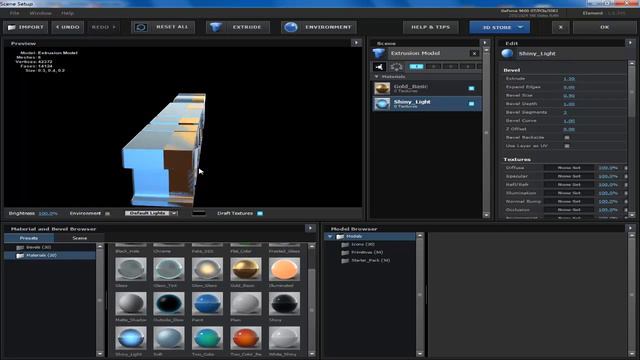Image resolution: width=640 pixels, height=360 pixels.
Task: Switch to the Presets tab
Action: [x=29, y=238]
